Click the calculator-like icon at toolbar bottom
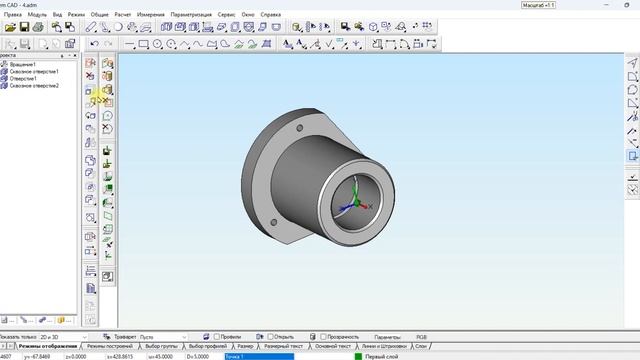Screen dimensions: 640x360 [x=107, y=276]
